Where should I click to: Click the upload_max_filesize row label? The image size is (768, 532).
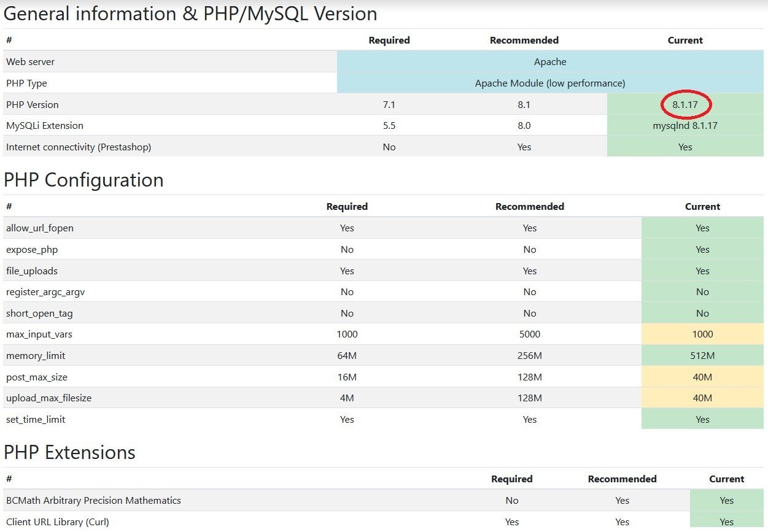[48, 398]
